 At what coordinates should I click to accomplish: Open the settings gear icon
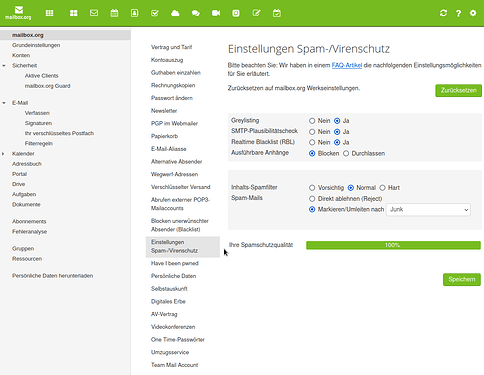coord(473,13)
